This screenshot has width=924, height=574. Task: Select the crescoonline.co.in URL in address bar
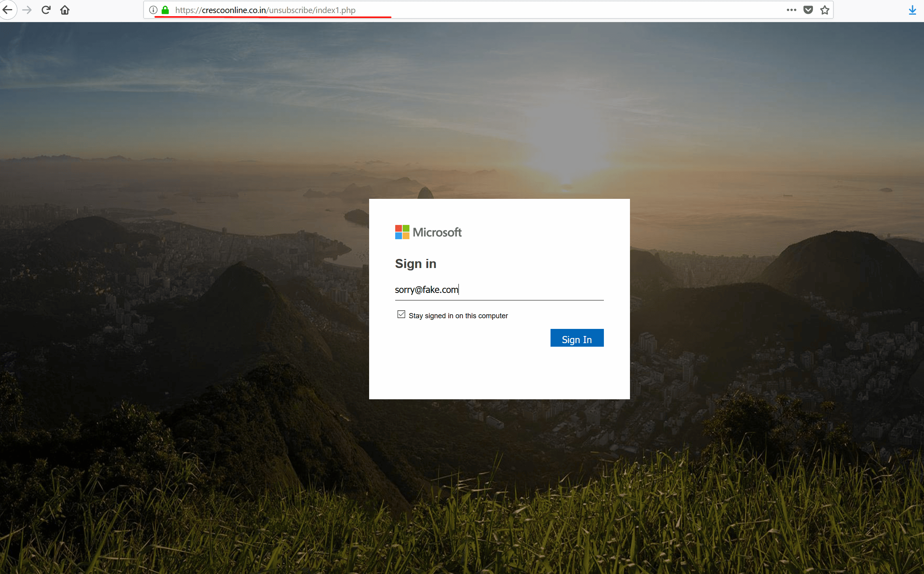[x=265, y=10]
